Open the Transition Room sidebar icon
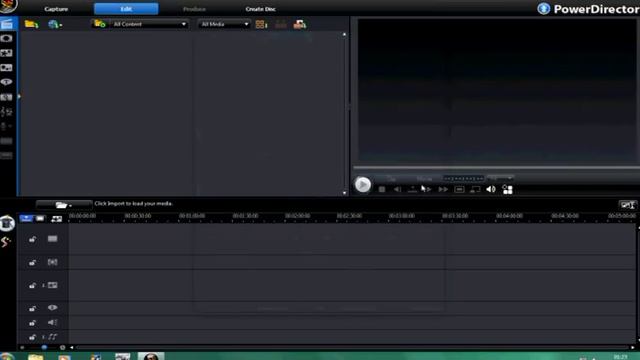The image size is (640, 360). pyautogui.click(x=7, y=97)
